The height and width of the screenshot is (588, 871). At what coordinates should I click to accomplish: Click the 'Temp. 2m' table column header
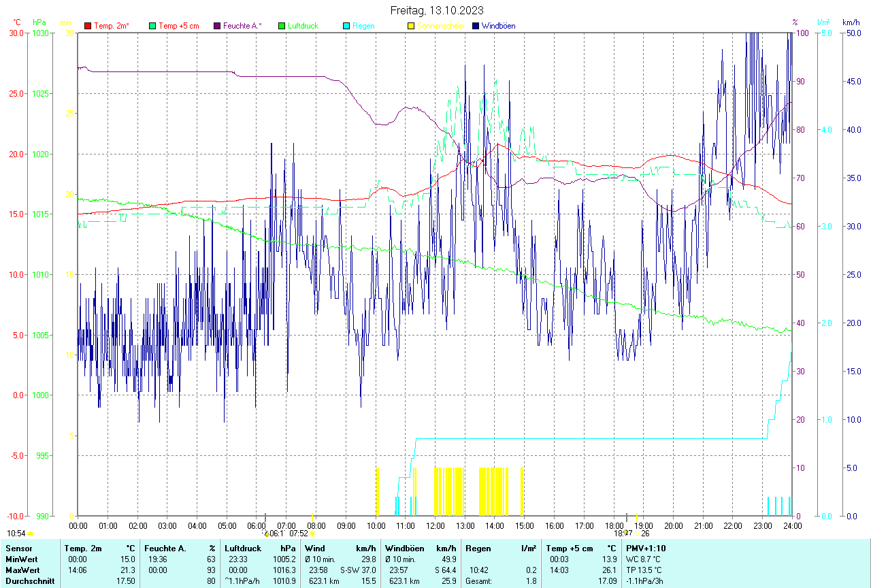[83, 549]
